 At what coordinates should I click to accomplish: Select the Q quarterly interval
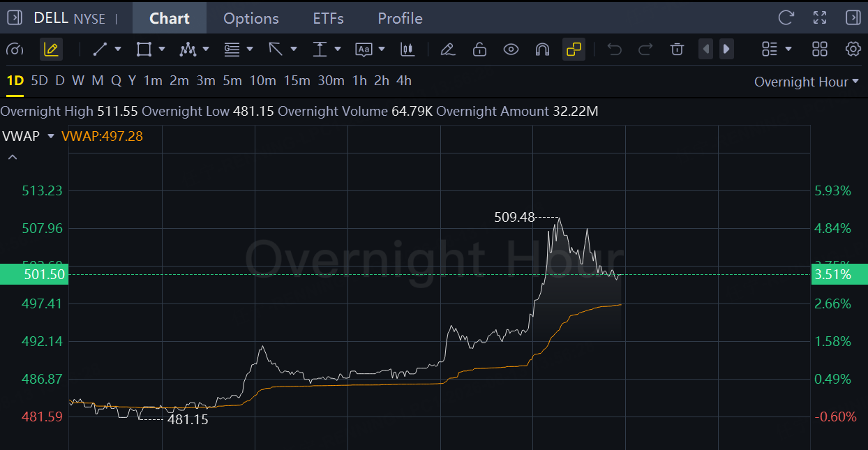click(x=116, y=81)
